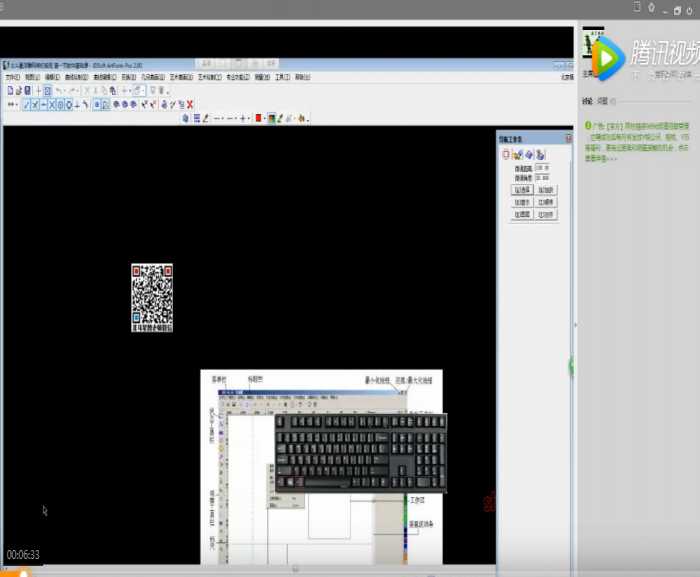Select second icon in guide tools panel
The image size is (700, 577).
[517, 154]
